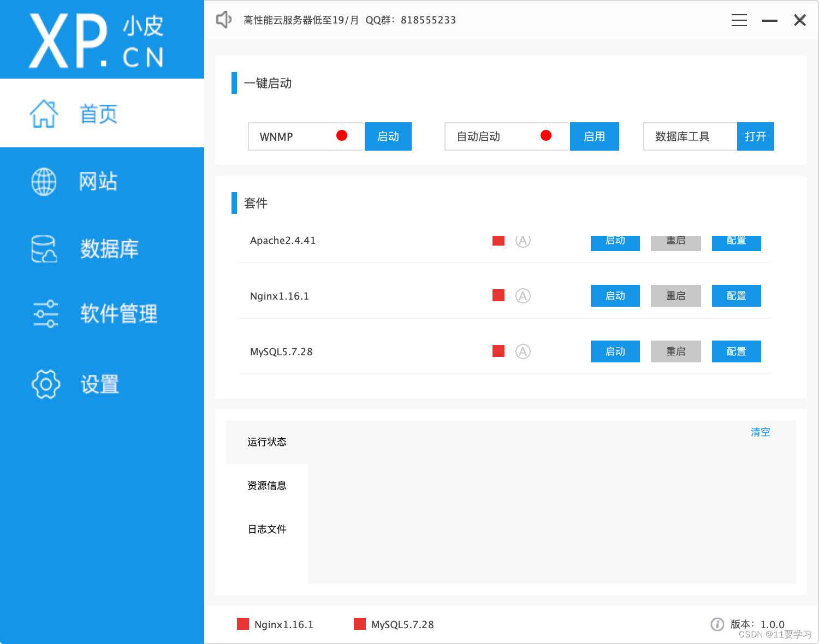819x644 pixels.
Task: Click the 自动启动 field
Action: (x=507, y=136)
